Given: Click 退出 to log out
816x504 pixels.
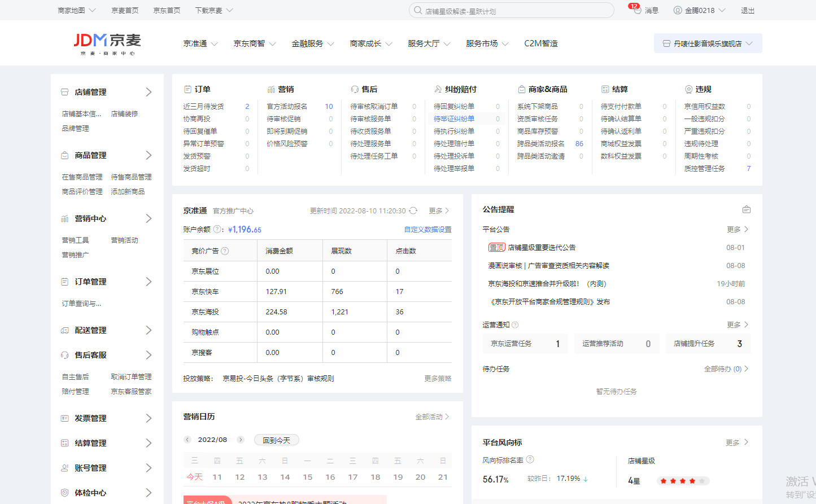Looking at the screenshot, I should coord(748,10).
